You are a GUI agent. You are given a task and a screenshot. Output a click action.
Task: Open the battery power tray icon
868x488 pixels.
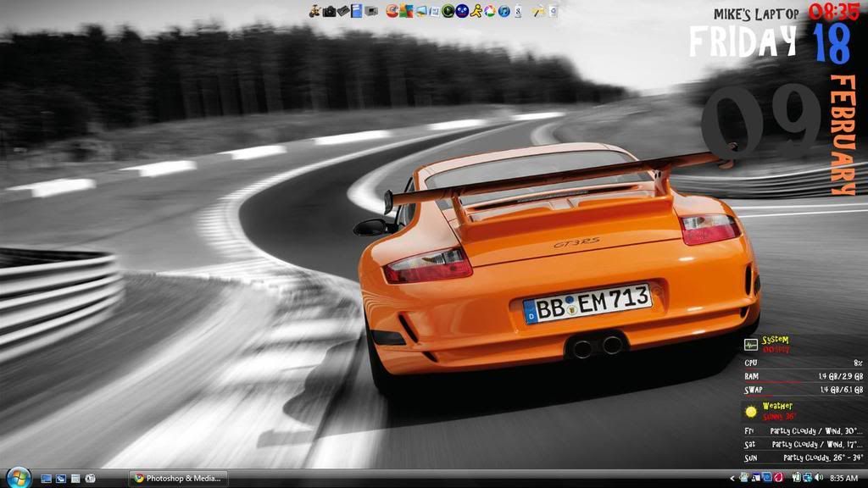point(797,478)
